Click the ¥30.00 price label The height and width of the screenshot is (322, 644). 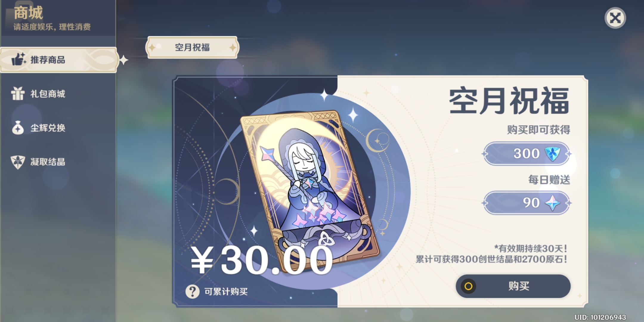pyautogui.click(x=262, y=260)
